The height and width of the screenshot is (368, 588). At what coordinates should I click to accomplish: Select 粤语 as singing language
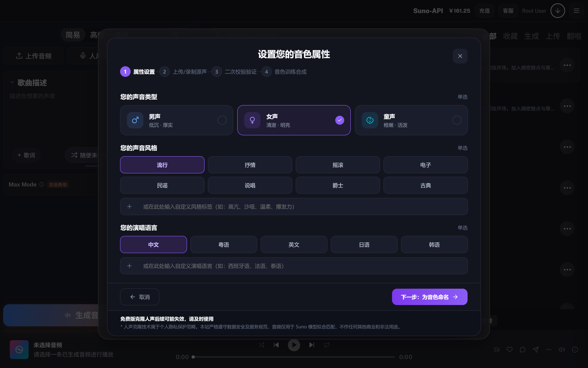pos(224,244)
